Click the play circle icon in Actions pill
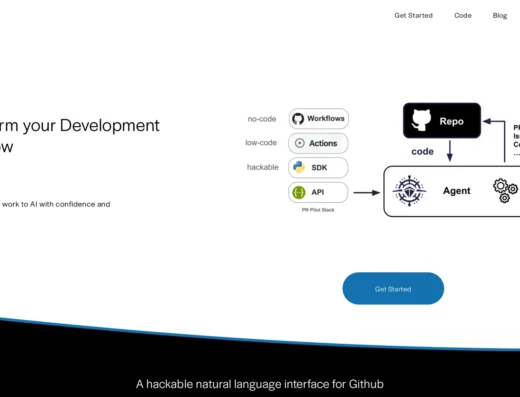 [300, 143]
